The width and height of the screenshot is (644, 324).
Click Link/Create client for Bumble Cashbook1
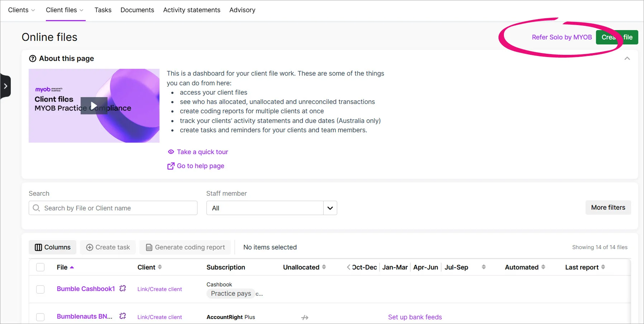tap(159, 289)
